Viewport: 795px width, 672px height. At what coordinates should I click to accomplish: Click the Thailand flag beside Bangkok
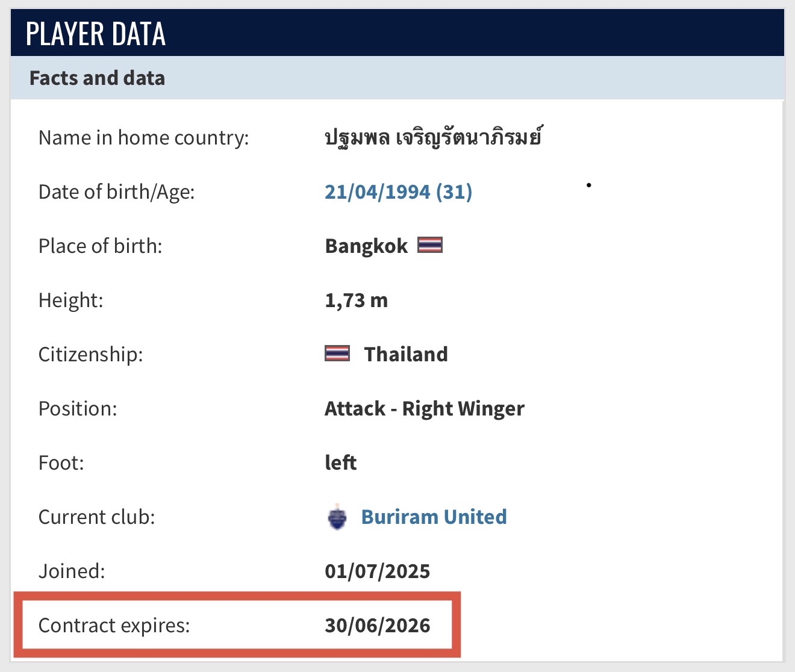pos(430,245)
